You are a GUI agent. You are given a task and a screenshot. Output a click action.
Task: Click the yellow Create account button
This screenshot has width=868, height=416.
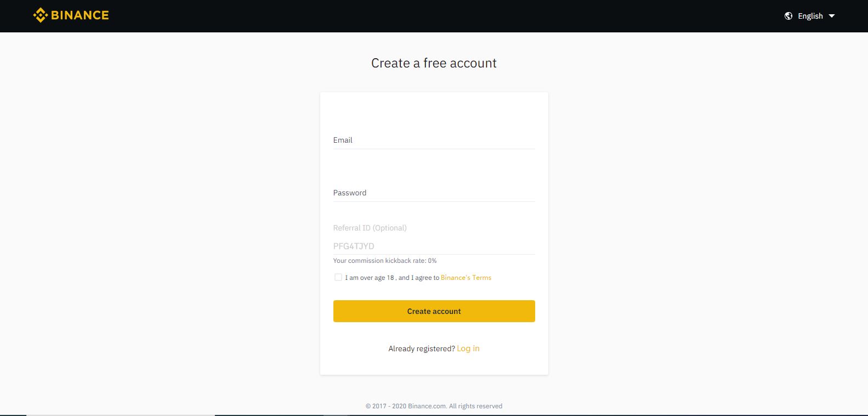point(434,311)
